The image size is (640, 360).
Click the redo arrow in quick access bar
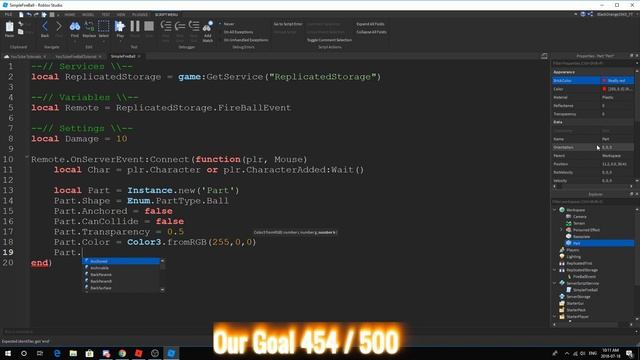(x=36, y=15)
